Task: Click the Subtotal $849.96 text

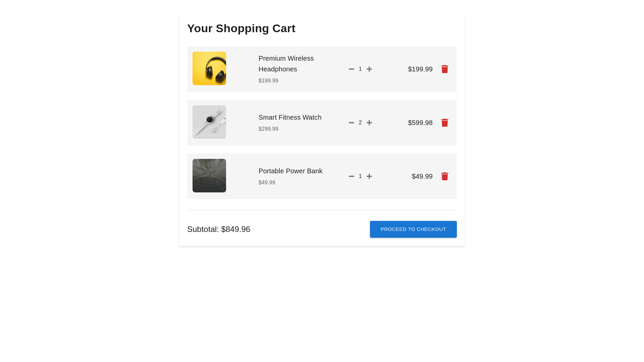Action: [219, 229]
